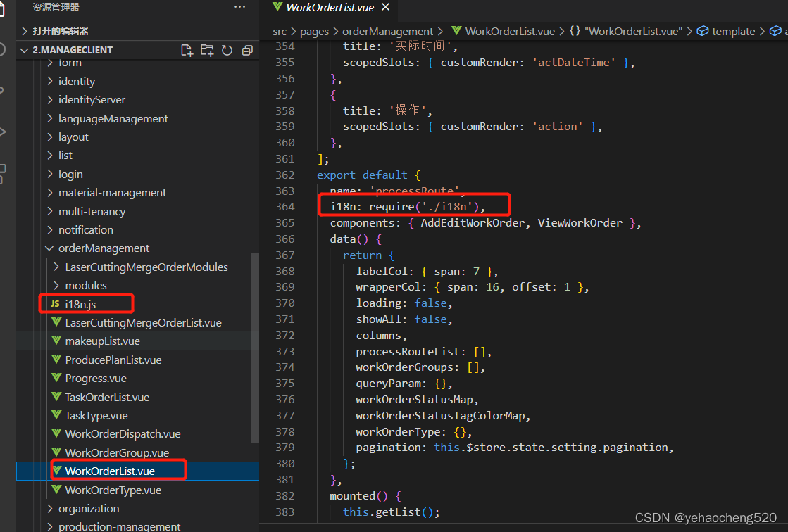Refresh the explorer with the refresh icon
Screen dimensions: 788x532
tap(227, 50)
